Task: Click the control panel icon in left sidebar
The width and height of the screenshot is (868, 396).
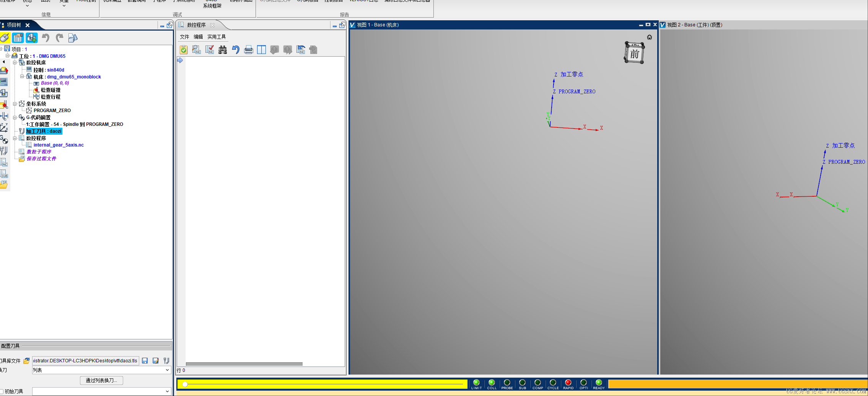Action: click(x=4, y=82)
